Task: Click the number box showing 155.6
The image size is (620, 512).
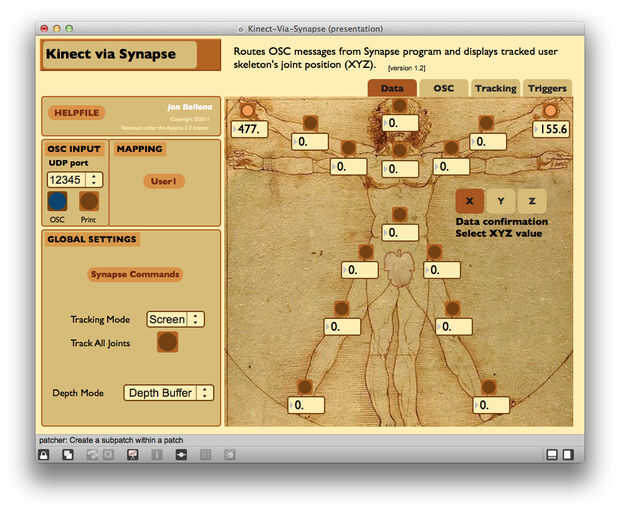Action: click(551, 129)
